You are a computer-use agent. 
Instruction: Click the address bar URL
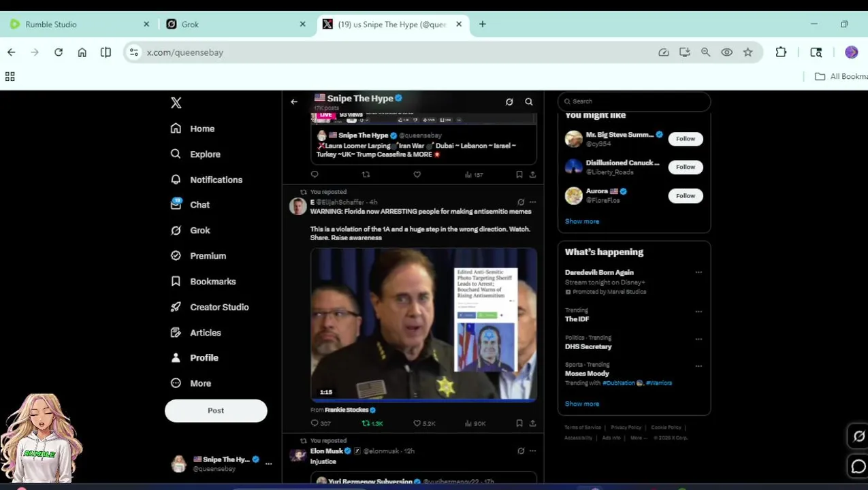(x=185, y=52)
